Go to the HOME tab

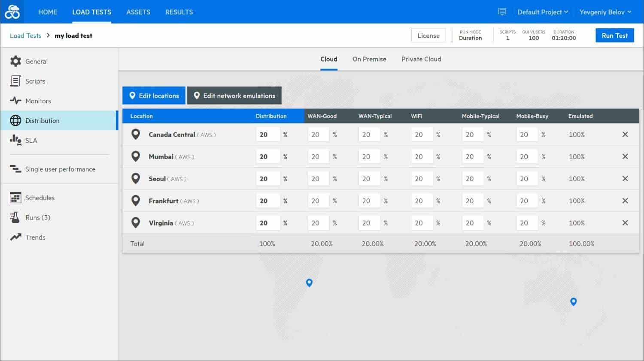[x=48, y=12]
